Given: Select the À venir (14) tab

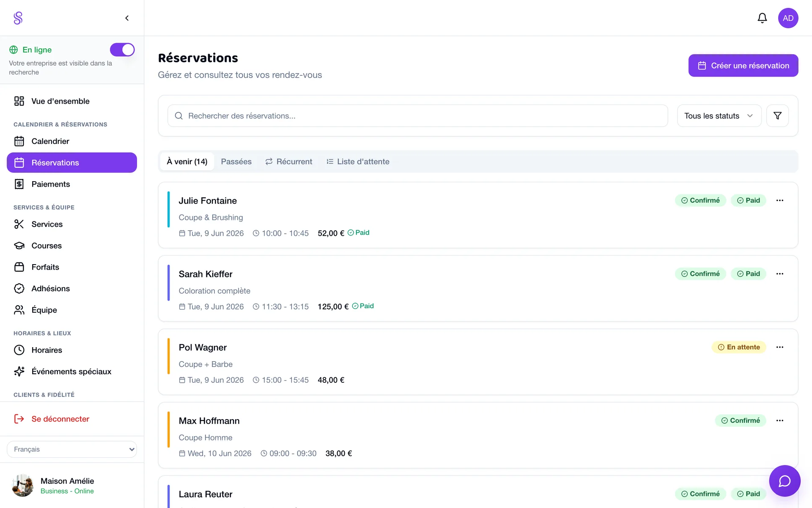Looking at the screenshot, I should click(187, 162).
